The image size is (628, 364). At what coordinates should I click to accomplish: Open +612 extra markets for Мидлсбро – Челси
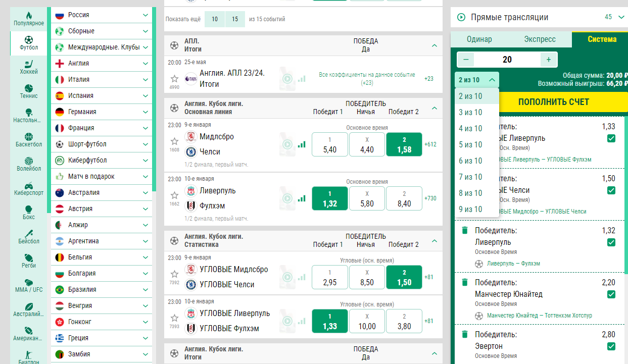(x=430, y=144)
